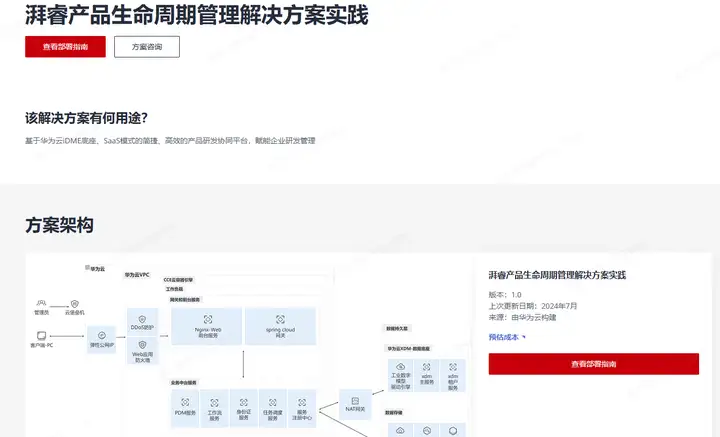Click the 管理员 admin icon in the diagram
720x437 pixels.
pyautogui.click(x=41, y=303)
